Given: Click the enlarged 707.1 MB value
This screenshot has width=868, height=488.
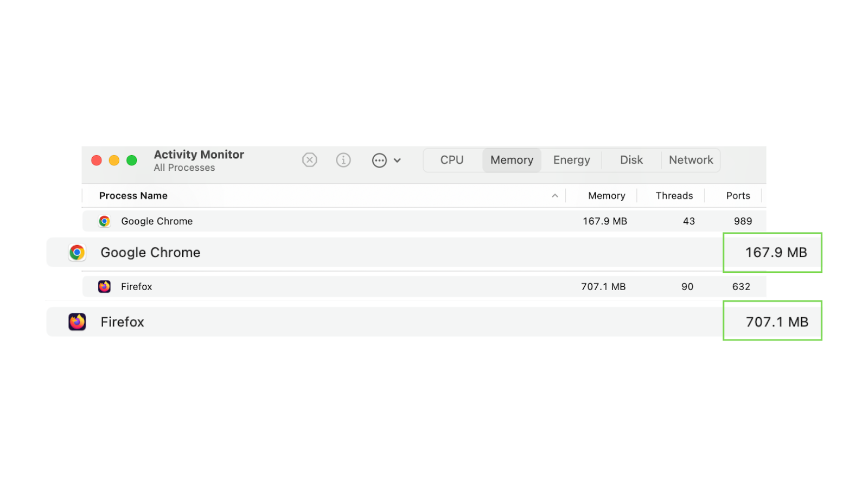Looking at the screenshot, I should point(777,322).
